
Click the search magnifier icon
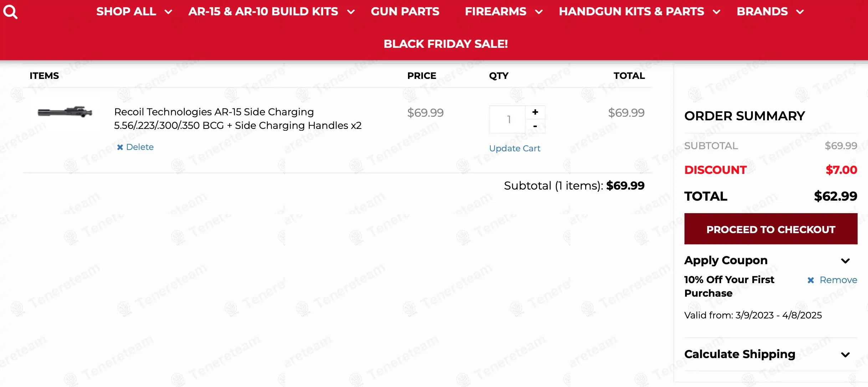10,12
